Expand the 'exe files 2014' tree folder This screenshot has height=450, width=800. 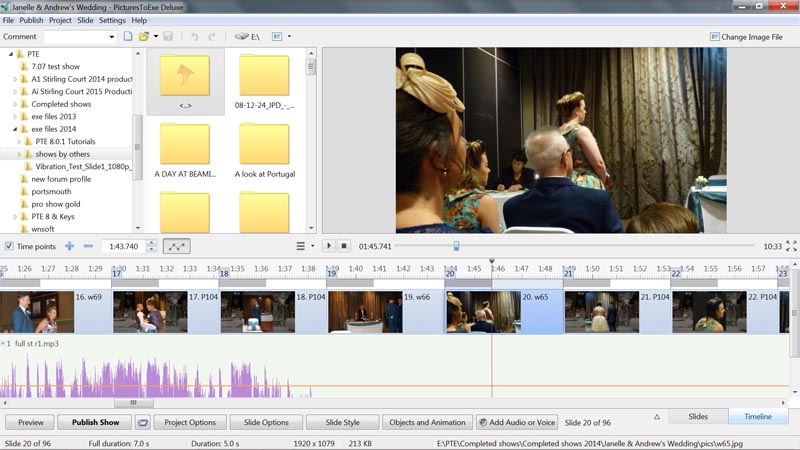[16, 129]
